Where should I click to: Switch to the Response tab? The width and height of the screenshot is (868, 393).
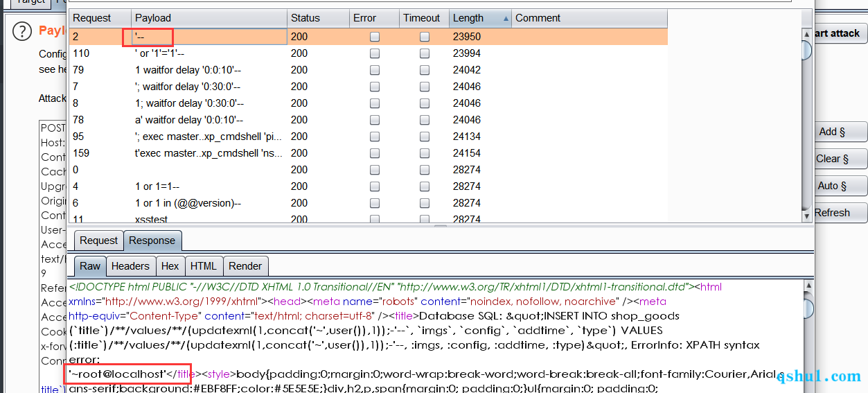(152, 241)
